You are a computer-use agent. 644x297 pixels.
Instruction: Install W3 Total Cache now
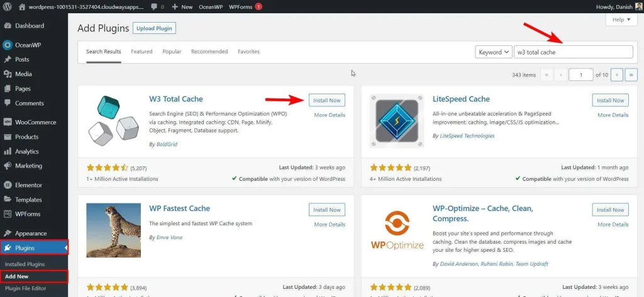point(327,100)
